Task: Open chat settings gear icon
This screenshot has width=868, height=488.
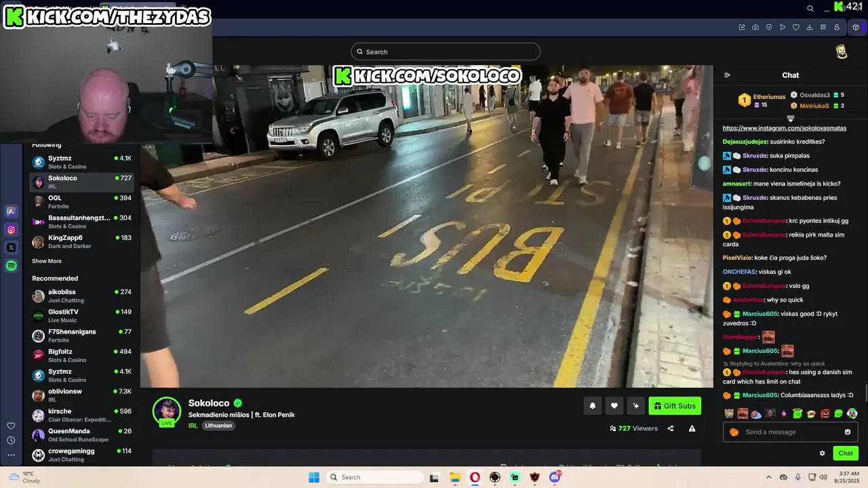Action: [x=822, y=453]
